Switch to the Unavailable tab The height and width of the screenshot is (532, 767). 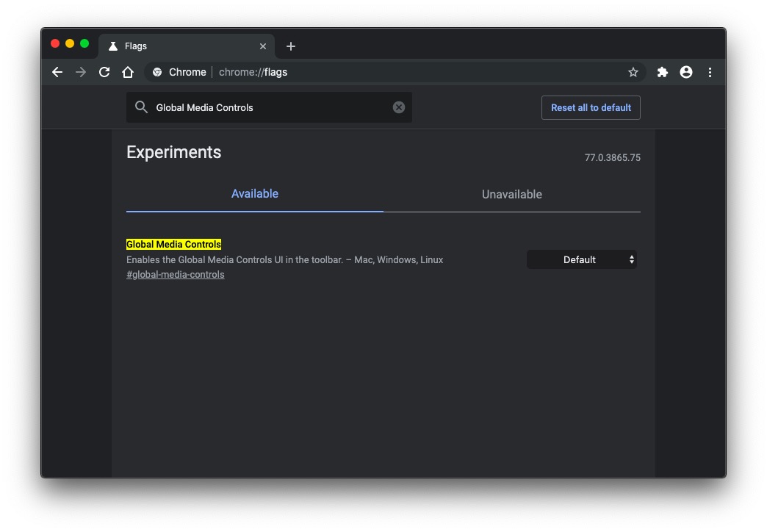pyautogui.click(x=511, y=195)
